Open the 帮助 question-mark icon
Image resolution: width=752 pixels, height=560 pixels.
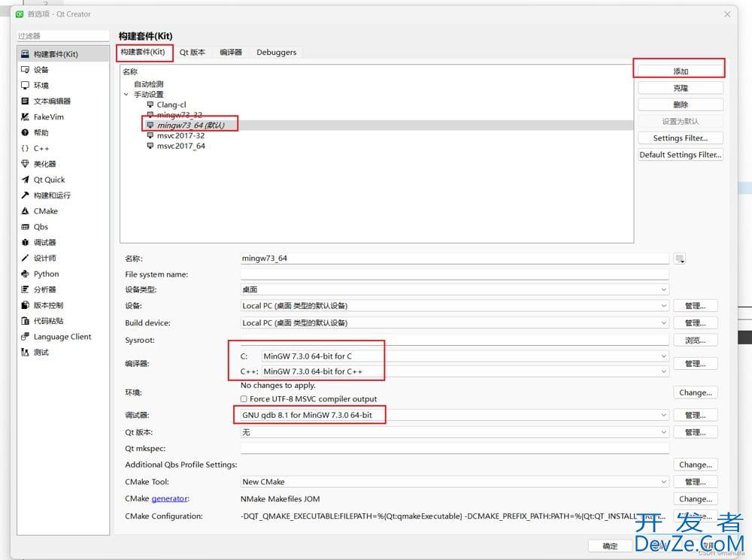(x=25, y=132)
